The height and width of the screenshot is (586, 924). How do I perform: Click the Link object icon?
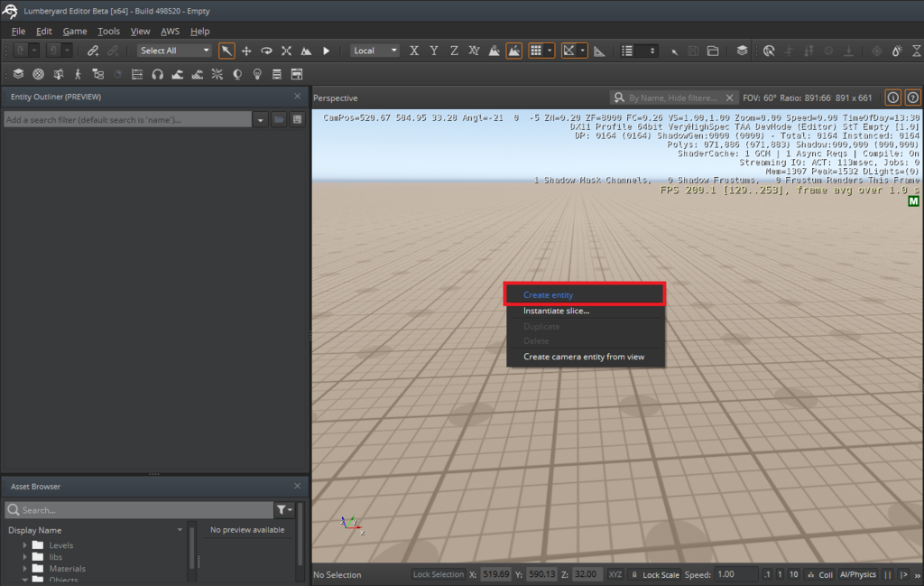click(93, 51)
